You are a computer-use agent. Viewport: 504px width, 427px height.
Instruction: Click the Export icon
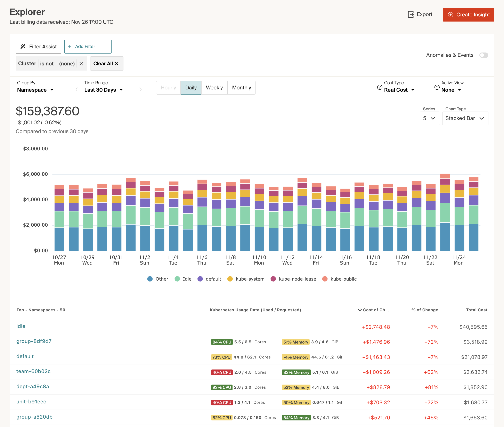click(411, 14)
